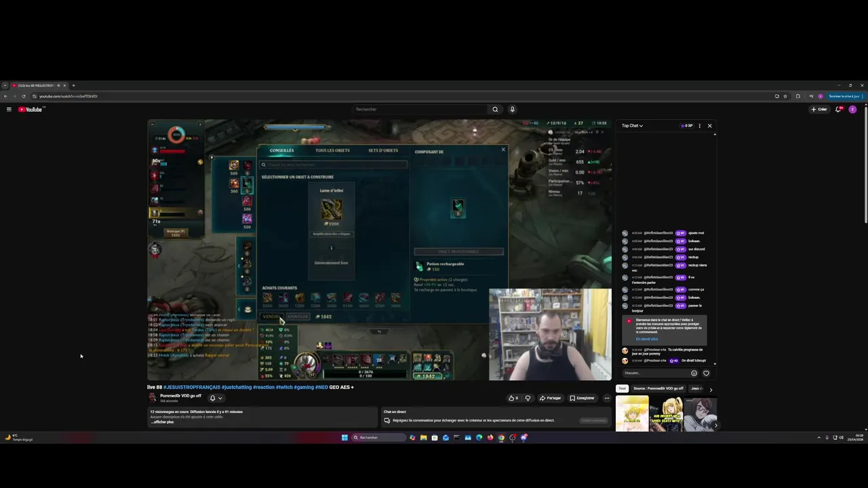
Task: Select the Tout filter chip
Action: click(622, 388)
